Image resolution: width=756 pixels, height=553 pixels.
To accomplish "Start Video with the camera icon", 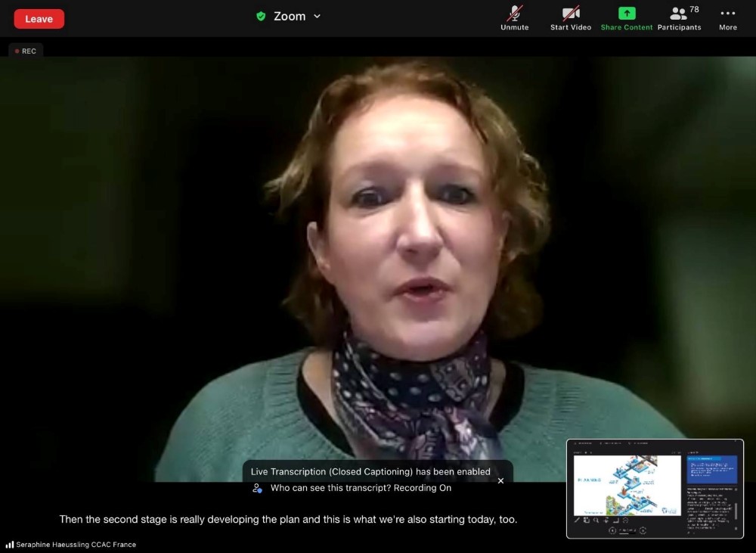I will coord(571,18).
